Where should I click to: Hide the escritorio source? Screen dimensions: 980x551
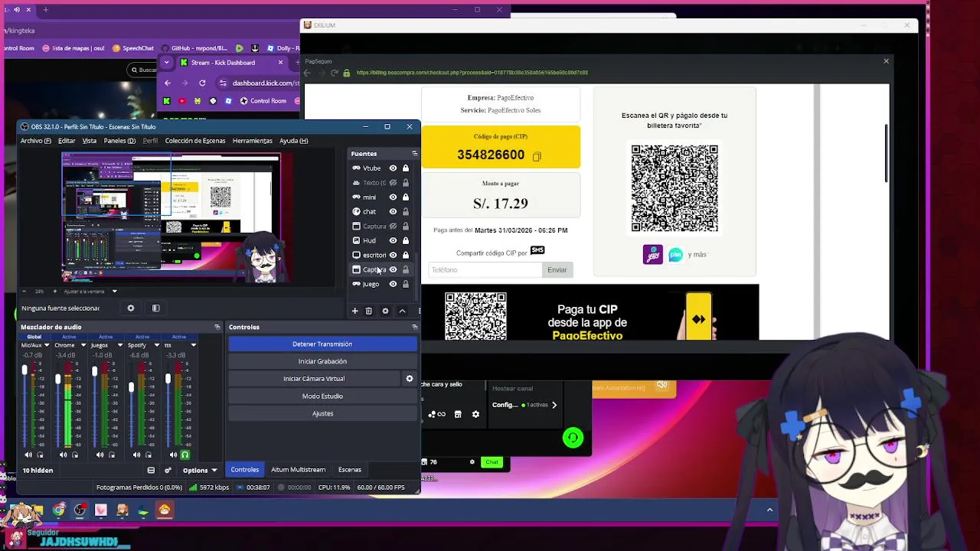coord(393,255)
